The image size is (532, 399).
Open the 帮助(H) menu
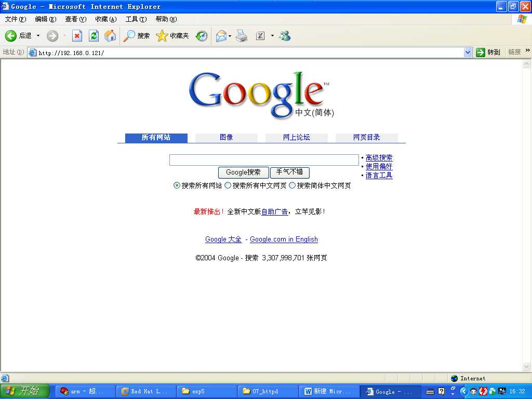[166, 19]
